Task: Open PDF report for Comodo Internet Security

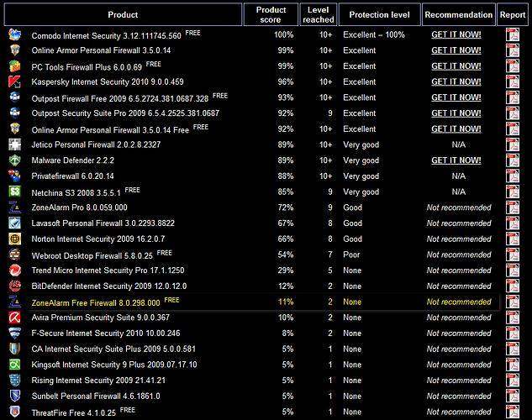Action: [512, 35]
